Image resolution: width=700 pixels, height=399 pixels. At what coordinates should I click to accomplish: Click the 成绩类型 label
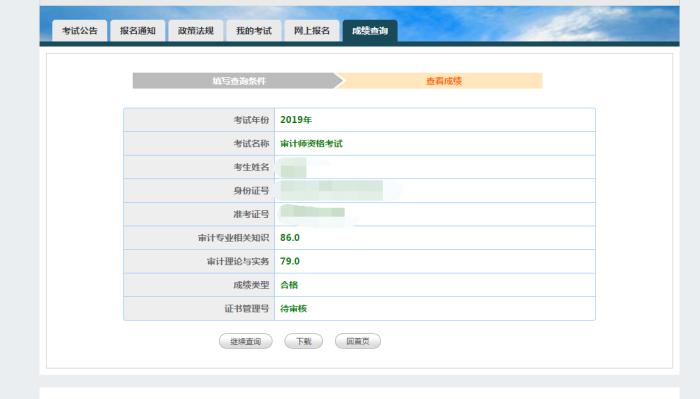coord(251,285)
